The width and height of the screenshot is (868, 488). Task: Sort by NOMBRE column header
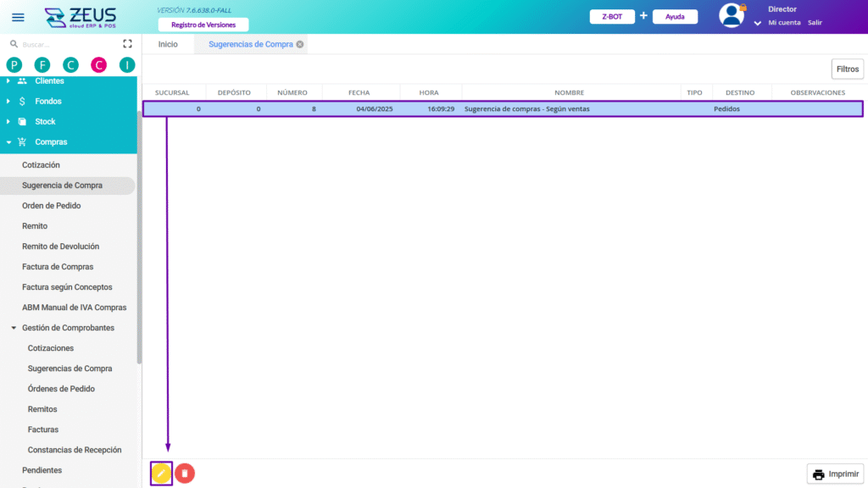tap(570, 93)
